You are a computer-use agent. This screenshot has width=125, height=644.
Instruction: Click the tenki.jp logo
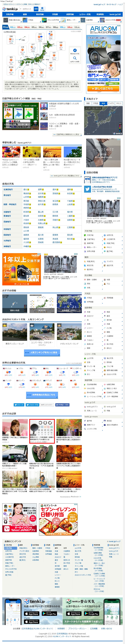pos(10,9)
